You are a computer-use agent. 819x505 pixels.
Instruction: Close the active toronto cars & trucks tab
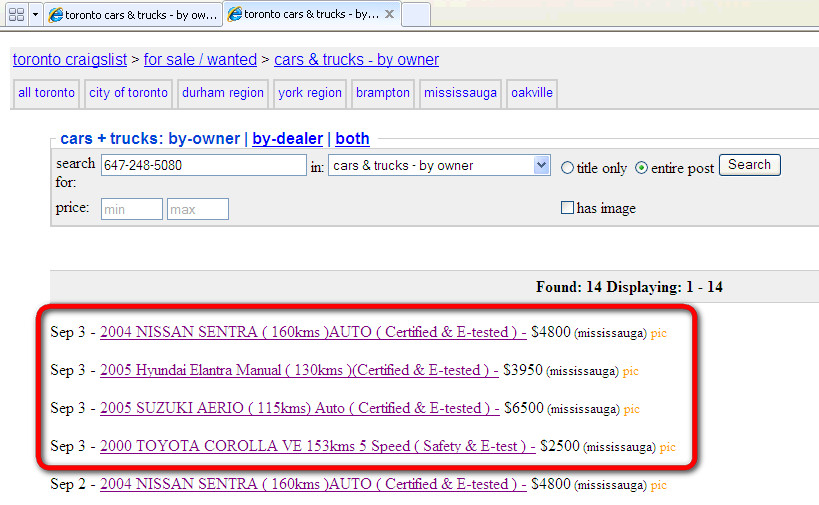tap(389, 15)
